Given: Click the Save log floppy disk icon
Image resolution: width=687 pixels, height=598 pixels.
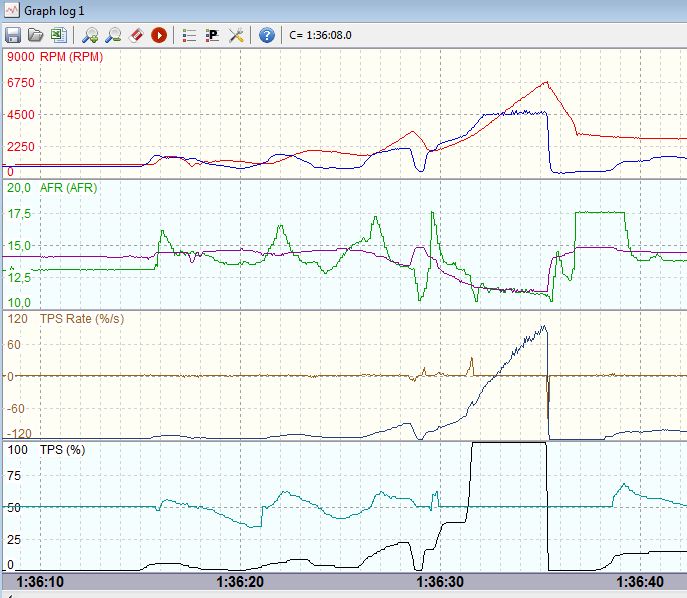Looking at the screenshot, I should click(x=14, y=35).
